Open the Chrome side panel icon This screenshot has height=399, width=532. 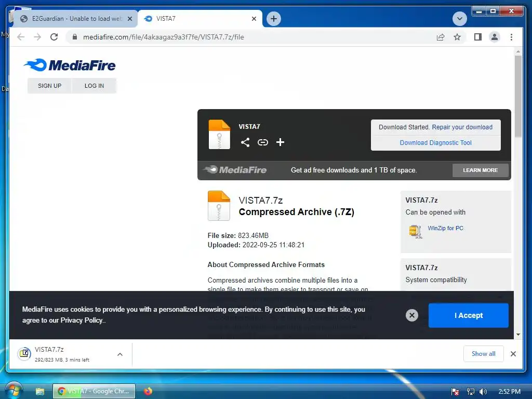pyautogui.click(x=478, y=37)
